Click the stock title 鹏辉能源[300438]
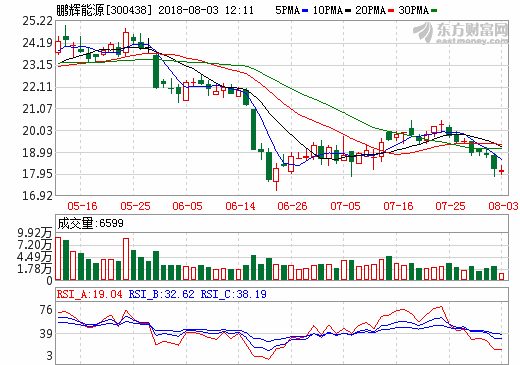Screen dimensions: 520x365 pos(104,10)
